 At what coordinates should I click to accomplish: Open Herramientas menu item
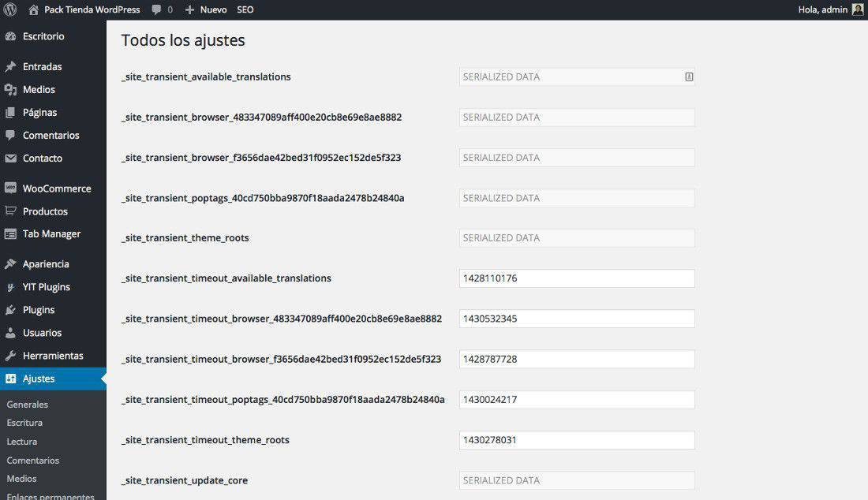tap(53, 356)
